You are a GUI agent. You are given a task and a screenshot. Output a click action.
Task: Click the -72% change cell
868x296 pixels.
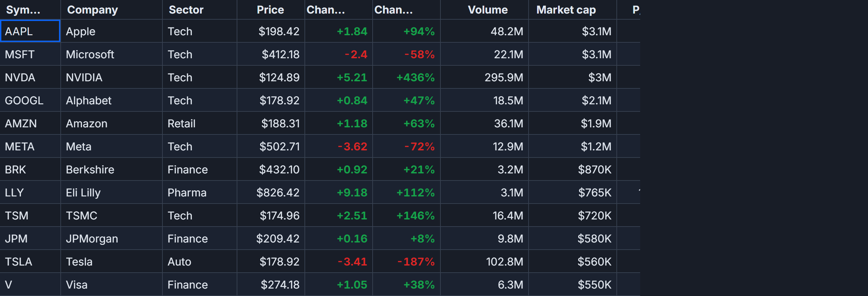pos(407,146)
